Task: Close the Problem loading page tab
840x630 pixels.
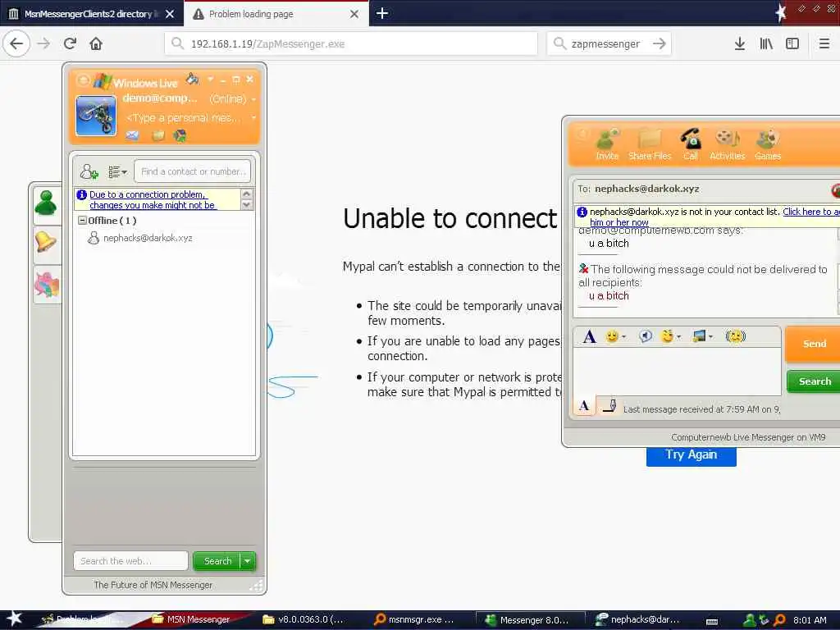Action: 354,14
